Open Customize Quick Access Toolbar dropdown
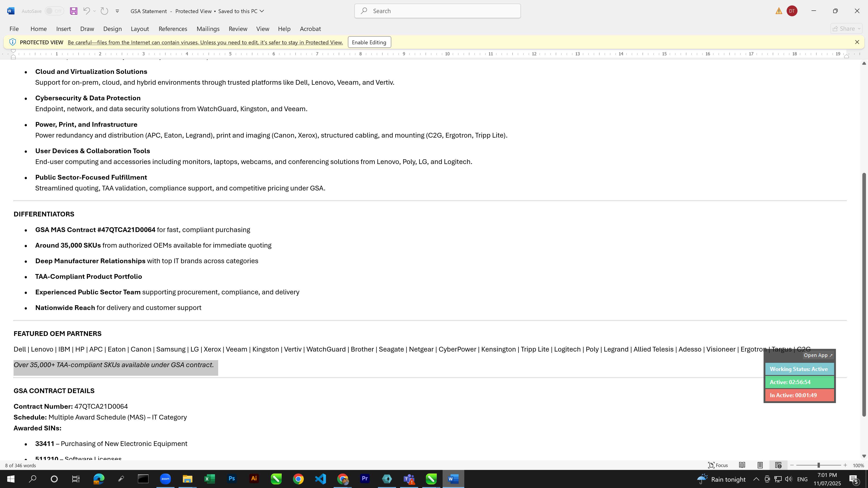 [117, 11]
